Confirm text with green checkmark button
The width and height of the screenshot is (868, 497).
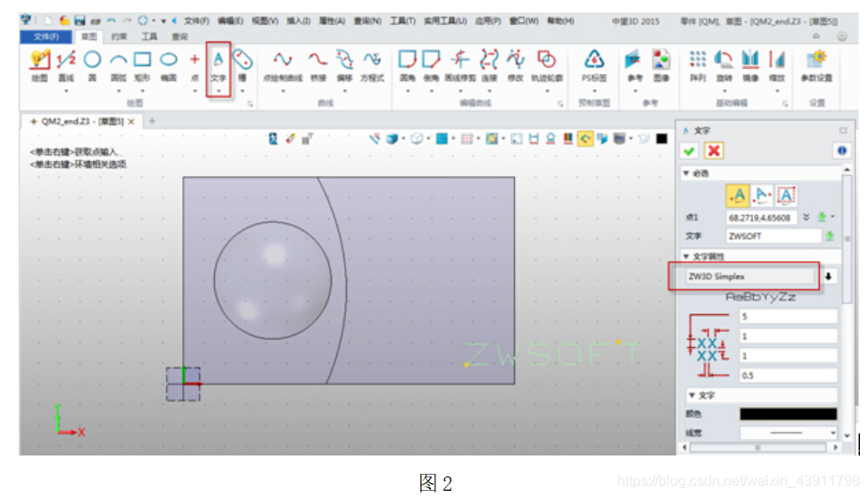(x=690, y=151)
